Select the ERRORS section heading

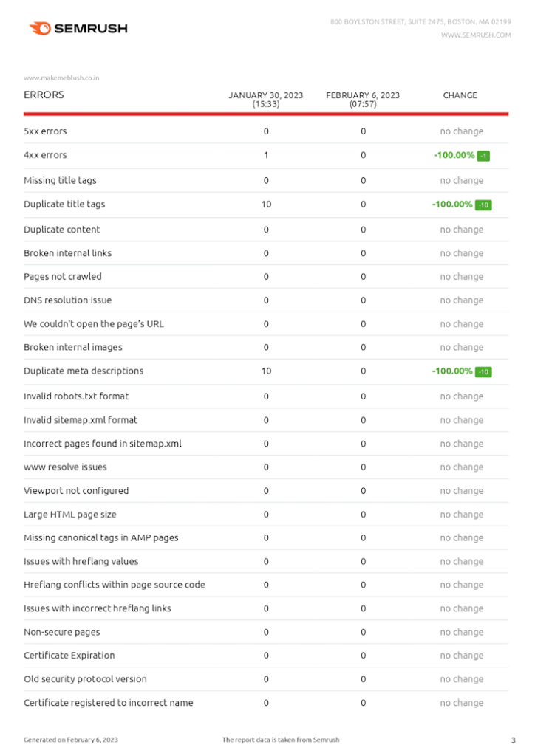click(x=44, y=94)
